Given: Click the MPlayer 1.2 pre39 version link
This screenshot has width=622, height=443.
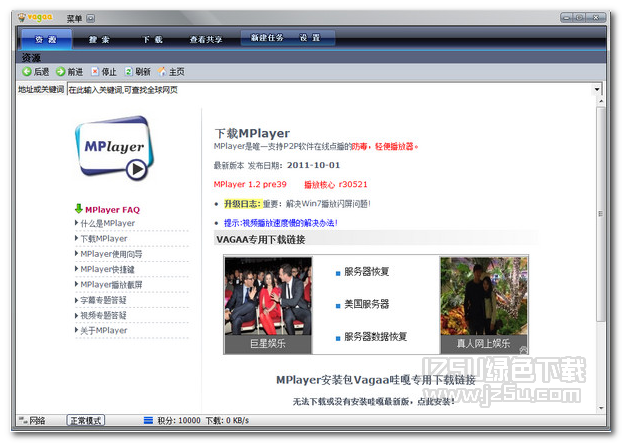Looking at the screenshot, I should (250, 184).
